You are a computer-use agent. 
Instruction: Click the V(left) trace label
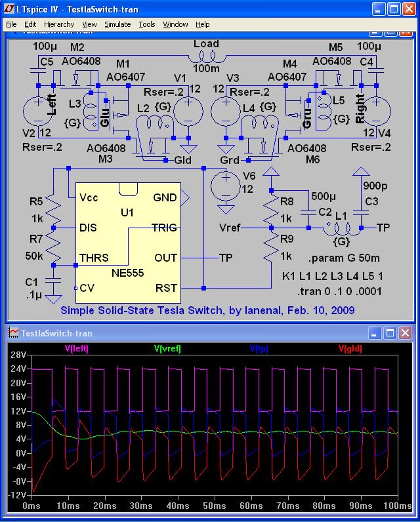[77, 349]
